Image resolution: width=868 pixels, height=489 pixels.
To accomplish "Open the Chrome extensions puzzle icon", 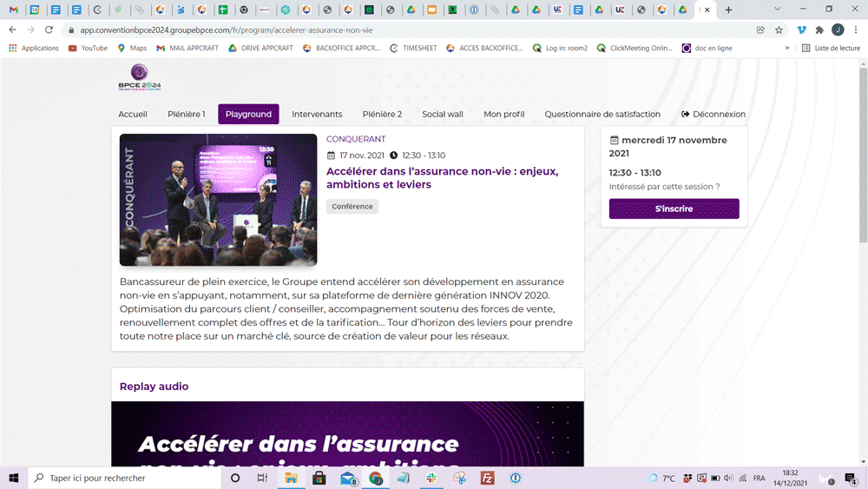I will pyautogui.click(x=819, y=30).
